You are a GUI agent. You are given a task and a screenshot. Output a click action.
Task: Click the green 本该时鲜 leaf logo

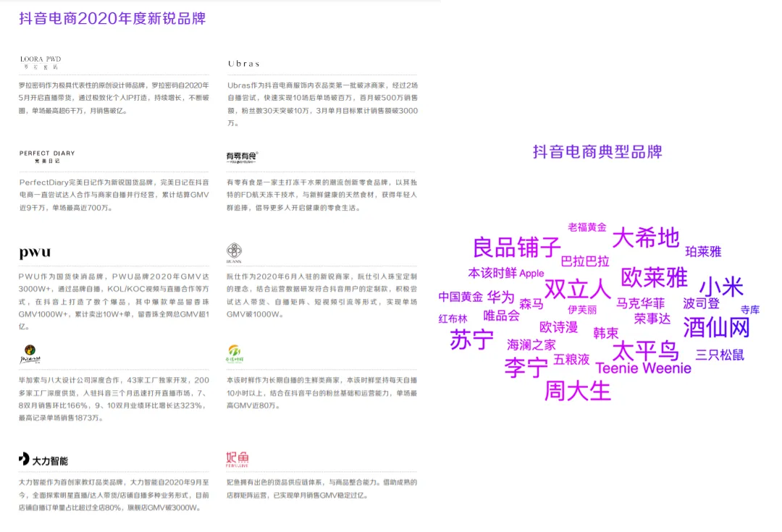235,353
